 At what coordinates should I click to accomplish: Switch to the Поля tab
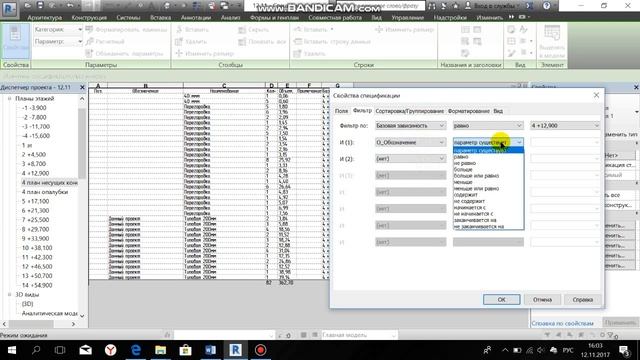342,111
